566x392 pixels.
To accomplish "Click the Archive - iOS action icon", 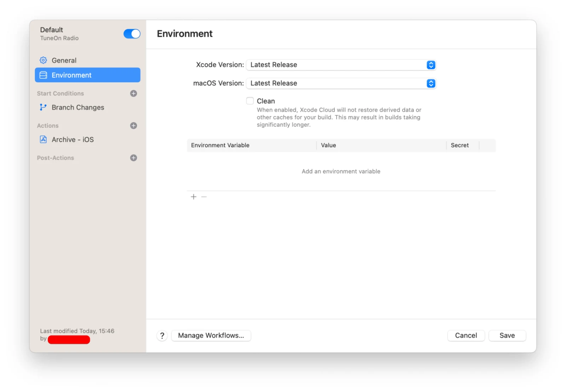I will click(x=43, y=140).
